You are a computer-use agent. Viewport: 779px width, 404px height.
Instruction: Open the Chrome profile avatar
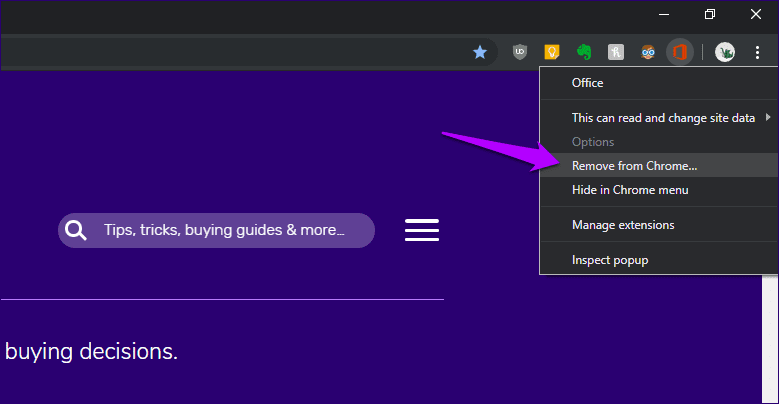click(725, 52)
